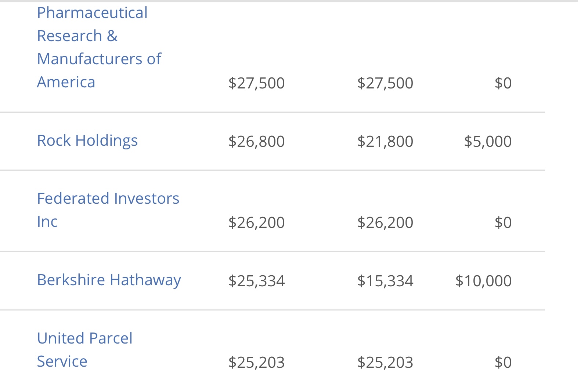
Task: Select Berkshire Hathaway PACs amount $10,000
Action: 483,281
